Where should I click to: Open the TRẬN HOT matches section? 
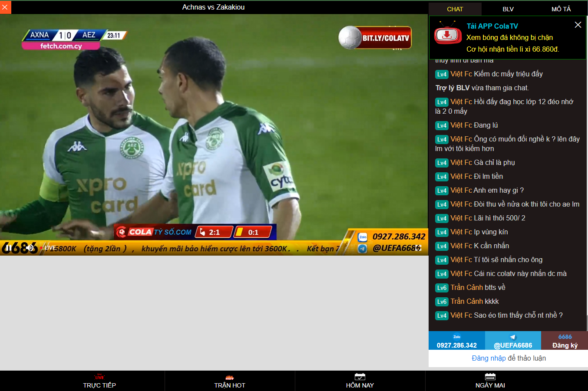(230, 381)
